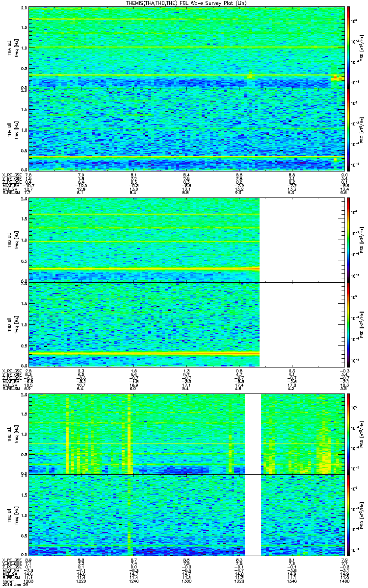Viewport: 368px width, 588px height.
Task: Click the THE BL PSD color bar
Action: tap(348, 434)
